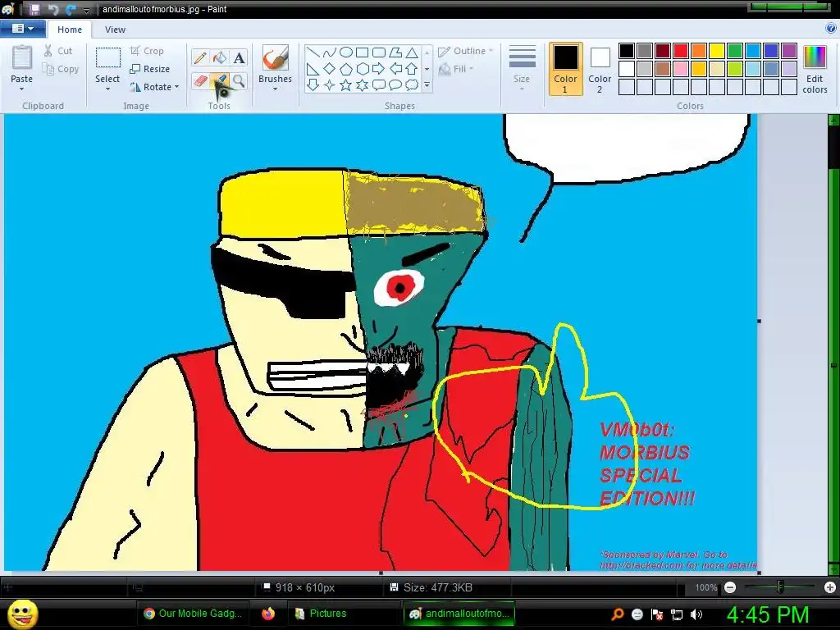Pick the red color swatch

tap(681, 51)
